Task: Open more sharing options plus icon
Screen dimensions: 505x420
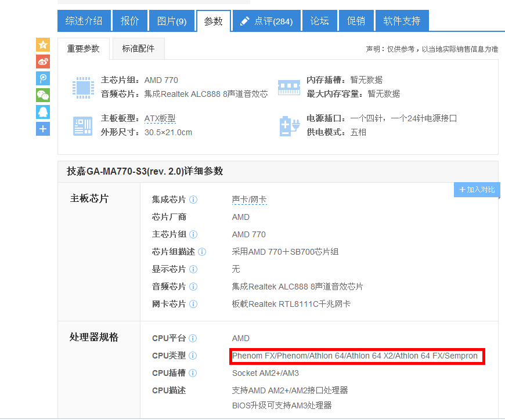Action: pyautogui.click(x=43, y=129)
